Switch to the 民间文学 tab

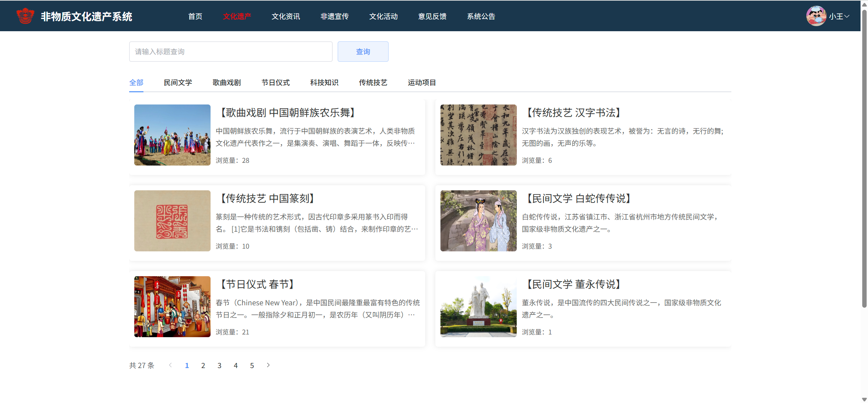coord(178,82)
